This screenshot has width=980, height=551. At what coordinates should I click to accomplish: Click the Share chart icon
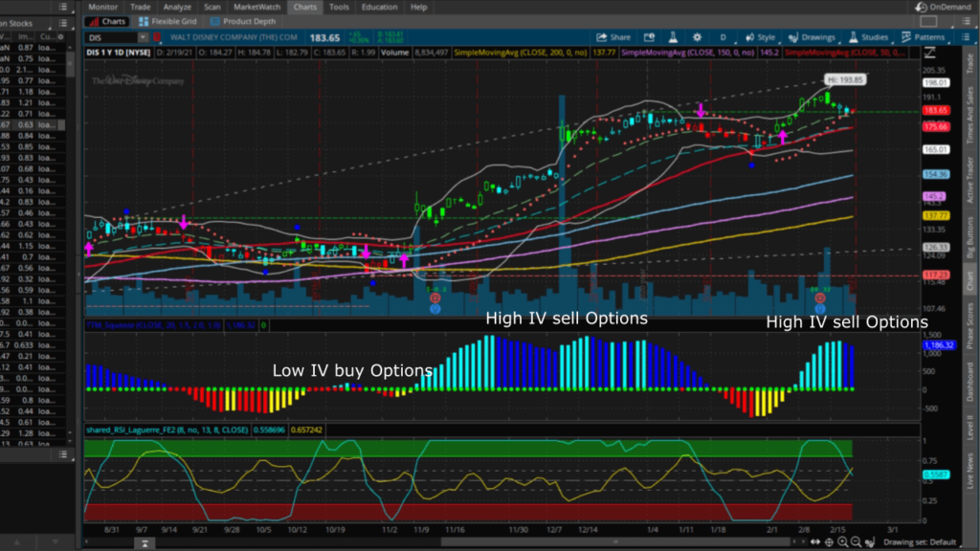click(x=613, y=37)
